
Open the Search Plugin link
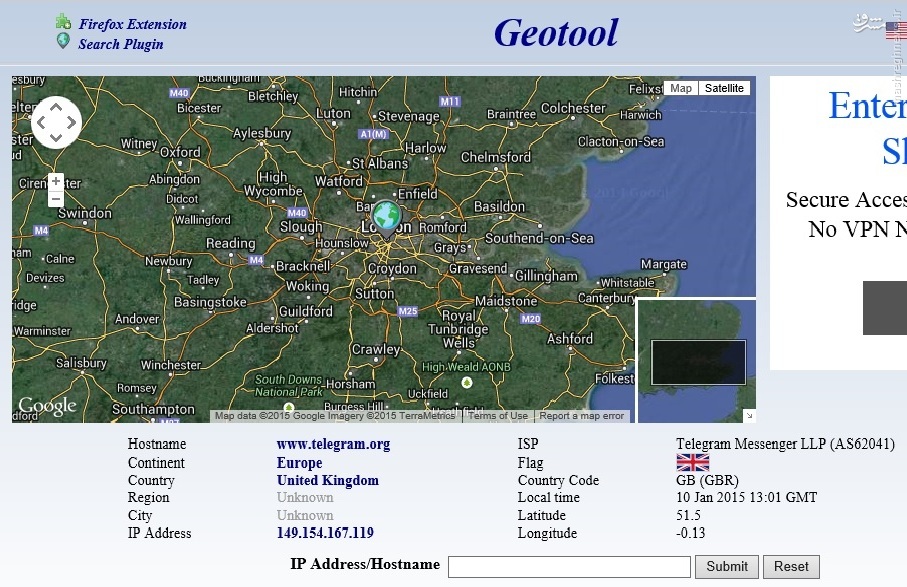click(x=121, y=45)
